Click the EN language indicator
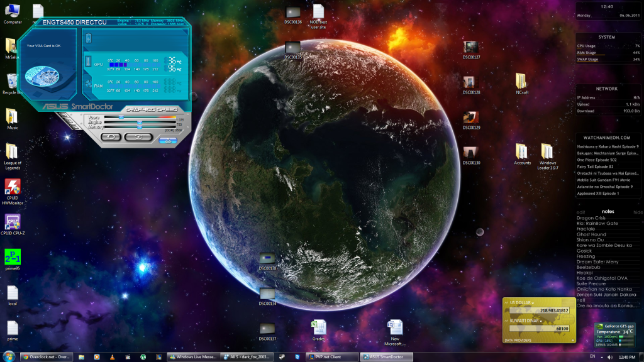Screen dimensions: 644x362 coord(592,356)
